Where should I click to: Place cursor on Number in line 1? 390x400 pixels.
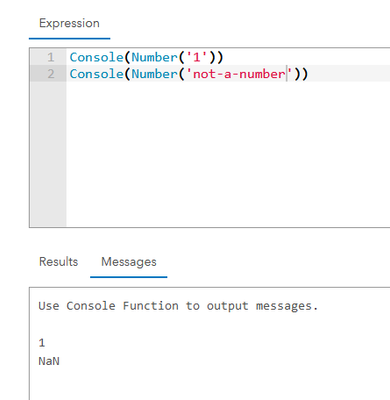tap(155, 57)
